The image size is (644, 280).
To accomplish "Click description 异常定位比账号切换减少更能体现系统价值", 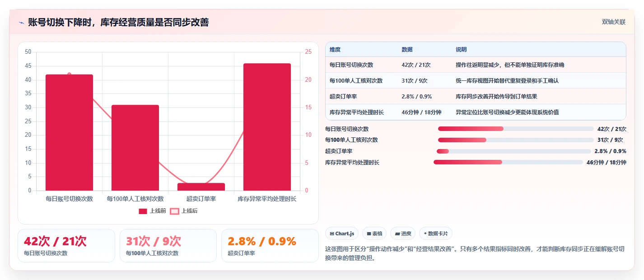I will click(x=507, y=112).
